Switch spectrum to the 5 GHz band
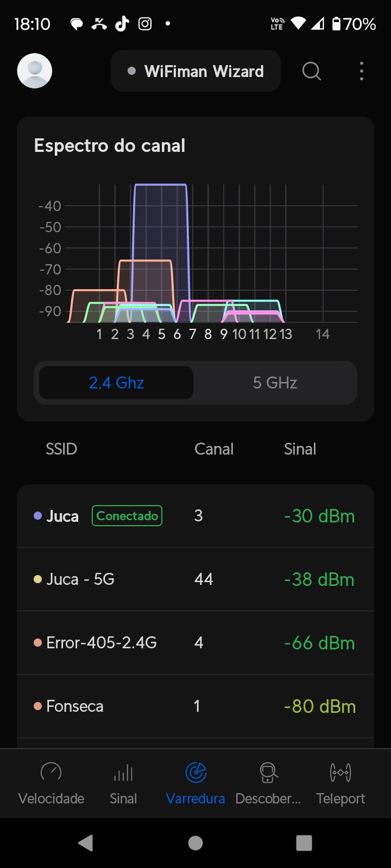This screenshot has width=391, height=868. coord(275,383)
